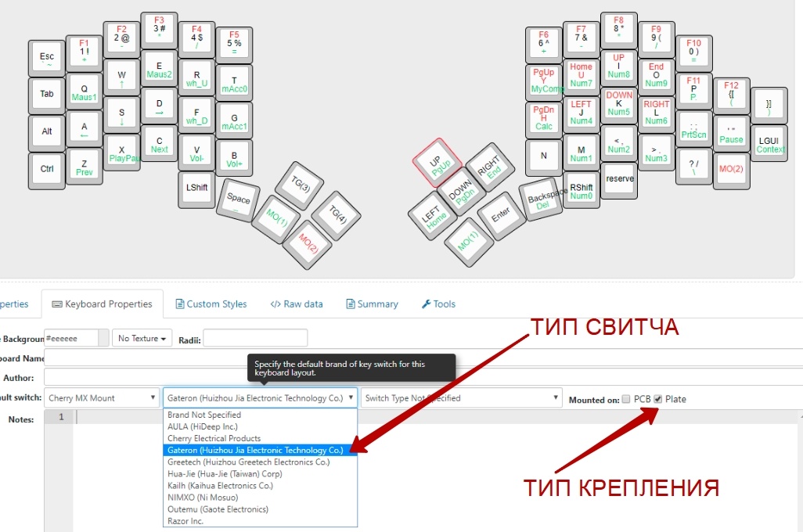Image resolution: width=803 pixels, height=532 pixels.
Task: Select the Backspace Del key
Action: (x=542, y=199)
